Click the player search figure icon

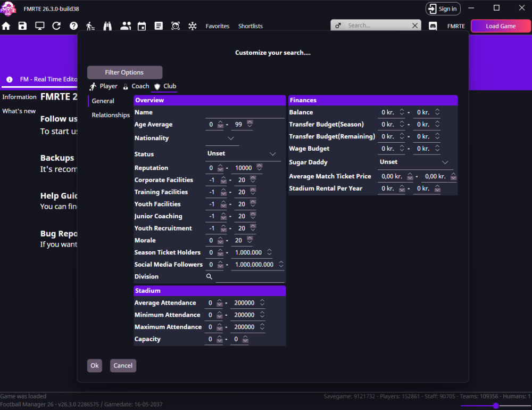90,26
